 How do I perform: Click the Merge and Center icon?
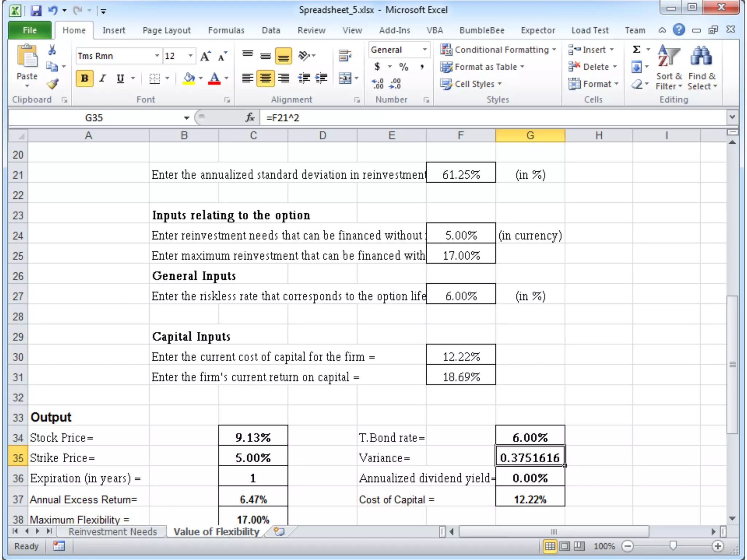[x=345, y=78]
